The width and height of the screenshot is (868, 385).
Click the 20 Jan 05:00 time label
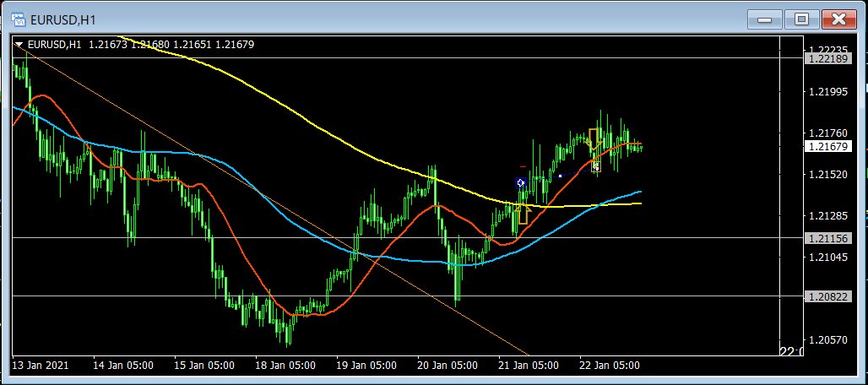click(448, 366)
